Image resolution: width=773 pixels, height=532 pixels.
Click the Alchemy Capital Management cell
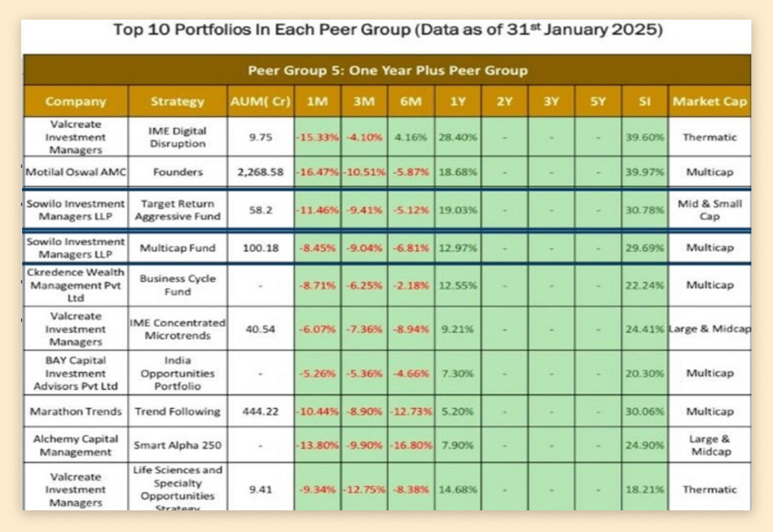pyautogui.click(x=75, y=445)
